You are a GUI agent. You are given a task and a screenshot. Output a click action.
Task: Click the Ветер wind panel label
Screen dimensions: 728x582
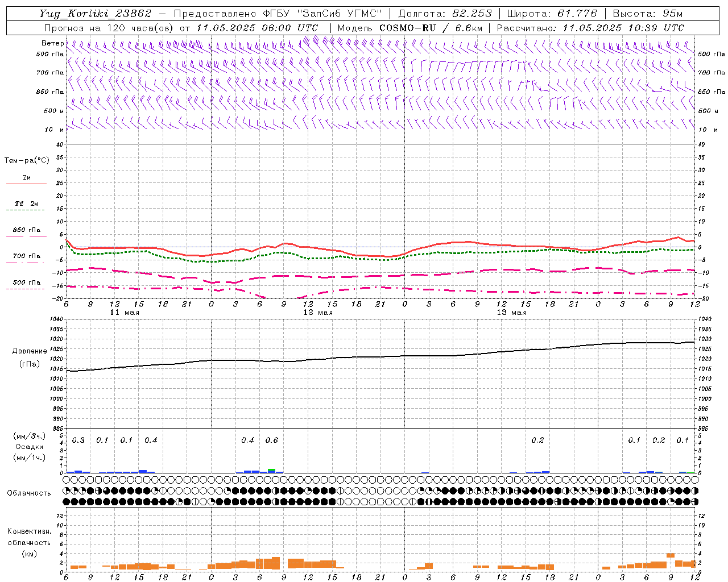pos(52,43)
